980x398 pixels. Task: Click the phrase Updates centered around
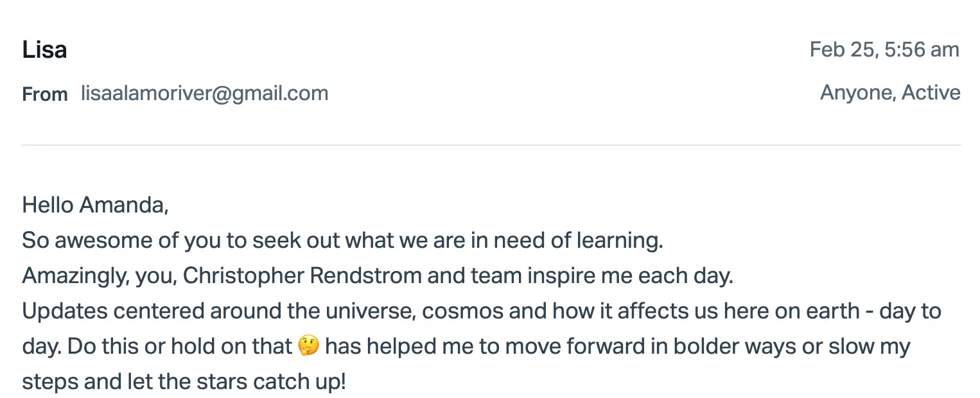point(115,311)
